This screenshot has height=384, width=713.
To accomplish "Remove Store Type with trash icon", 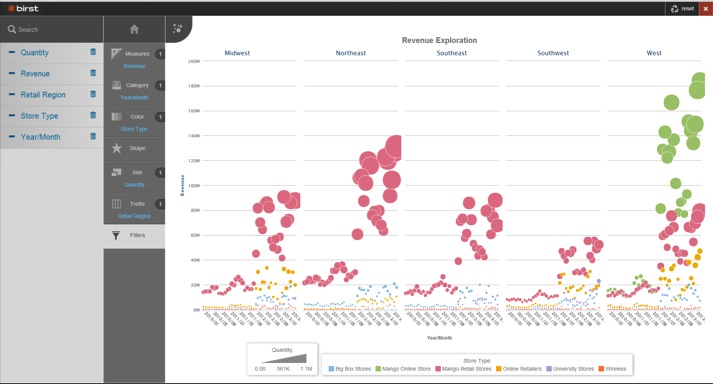I will click(93, 115).
